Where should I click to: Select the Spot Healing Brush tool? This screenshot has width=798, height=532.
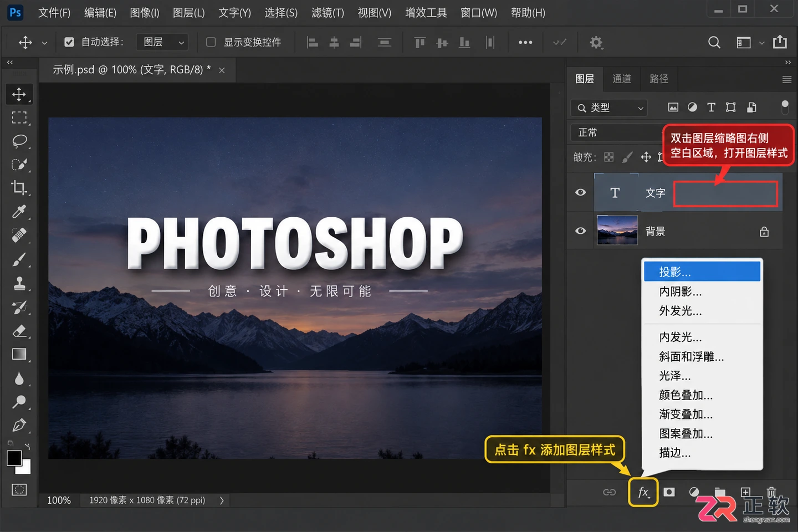19,236
